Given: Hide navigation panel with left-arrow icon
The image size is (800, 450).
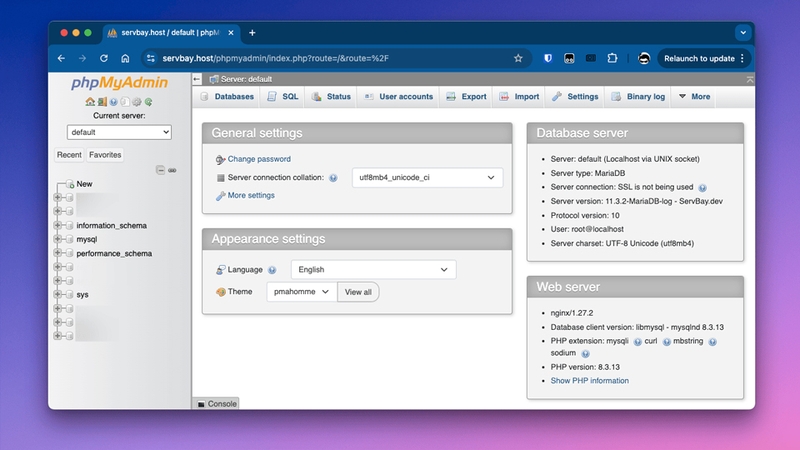Looking at the screenshot, I should coord(197,79).
